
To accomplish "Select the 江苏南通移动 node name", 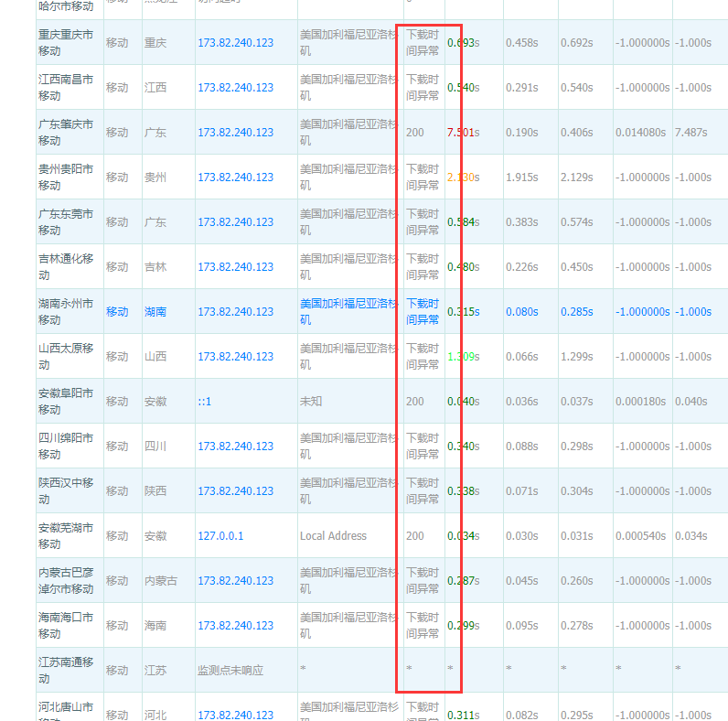I will pyautogui.click(x=66, y=671).
